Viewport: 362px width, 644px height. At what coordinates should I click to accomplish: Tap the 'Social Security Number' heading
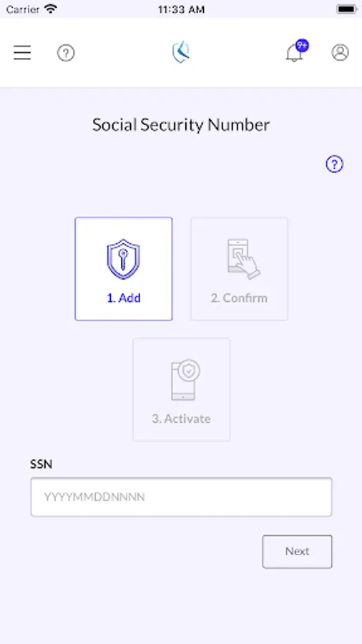point(181,125)
